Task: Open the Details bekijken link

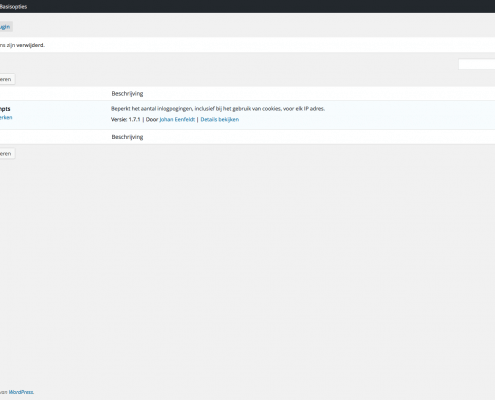Action: [220, 119]
